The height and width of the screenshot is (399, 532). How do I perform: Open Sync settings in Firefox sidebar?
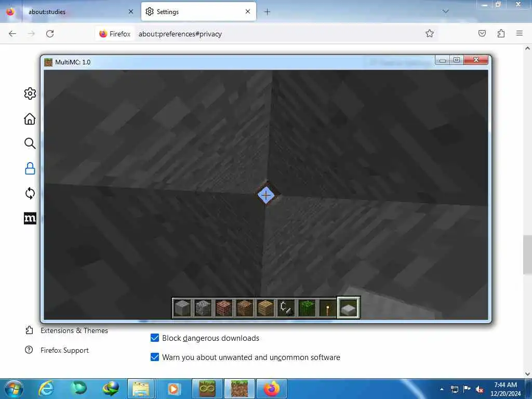(30, 193)
